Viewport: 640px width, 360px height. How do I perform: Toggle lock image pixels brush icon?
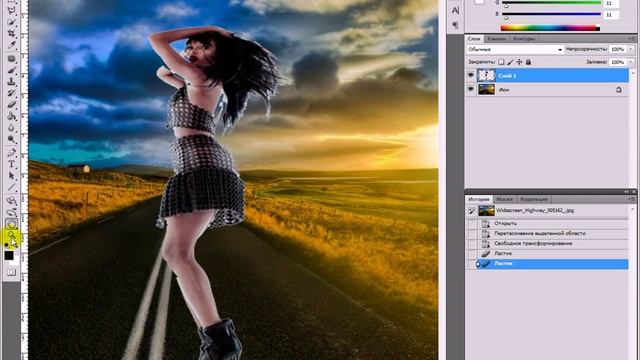510,62
